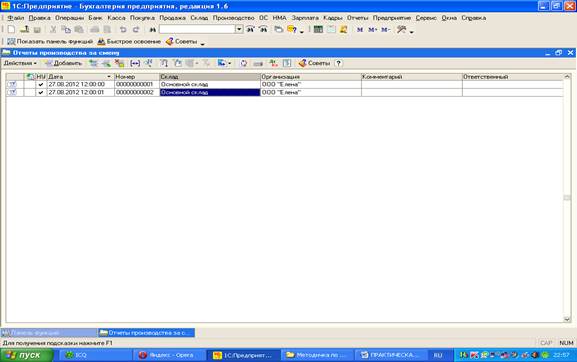
Task: Click Показать панель функций button
Action: coord(50,42)
